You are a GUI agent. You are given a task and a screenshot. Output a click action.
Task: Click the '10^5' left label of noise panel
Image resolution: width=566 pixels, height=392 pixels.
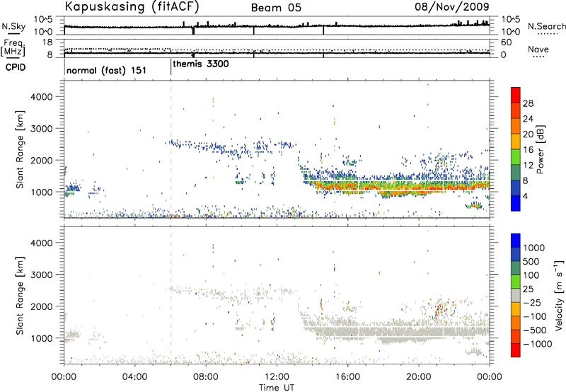(44, 19)
